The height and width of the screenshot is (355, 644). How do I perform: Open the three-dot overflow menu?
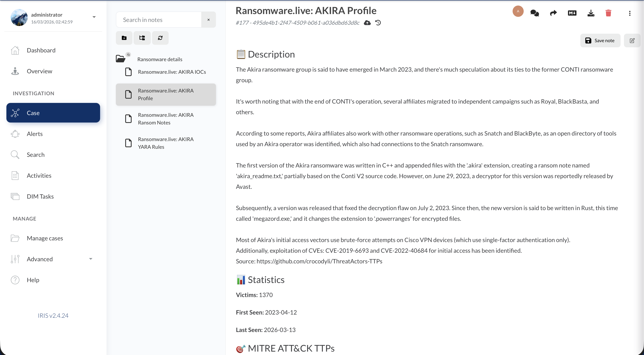[x=630, y=13]
